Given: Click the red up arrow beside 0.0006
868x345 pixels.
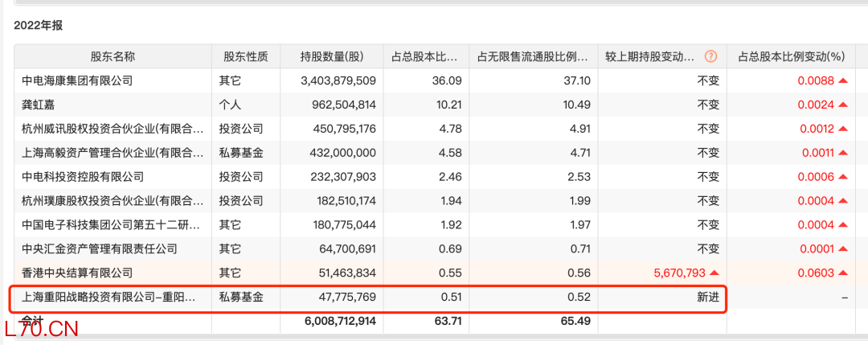Looking at the screenshot, I should click(x=842, y=177).
